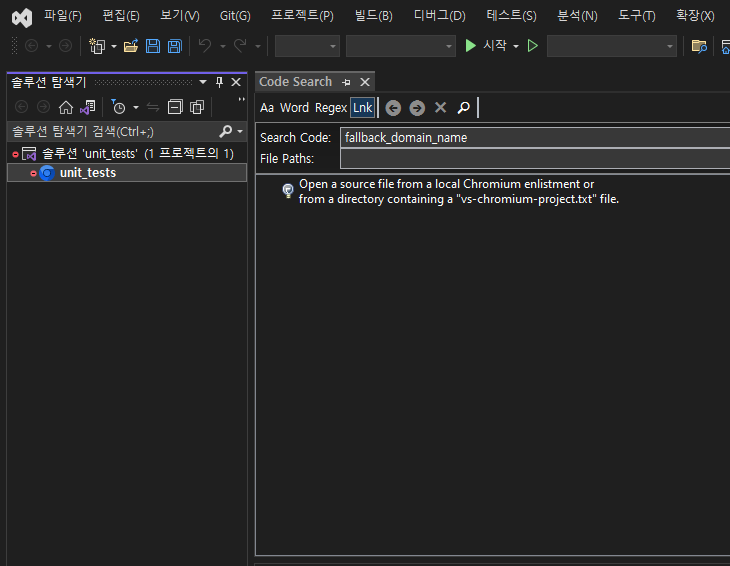
Task: Click Solution Explorer forward arrow
Action: point(43,108)
